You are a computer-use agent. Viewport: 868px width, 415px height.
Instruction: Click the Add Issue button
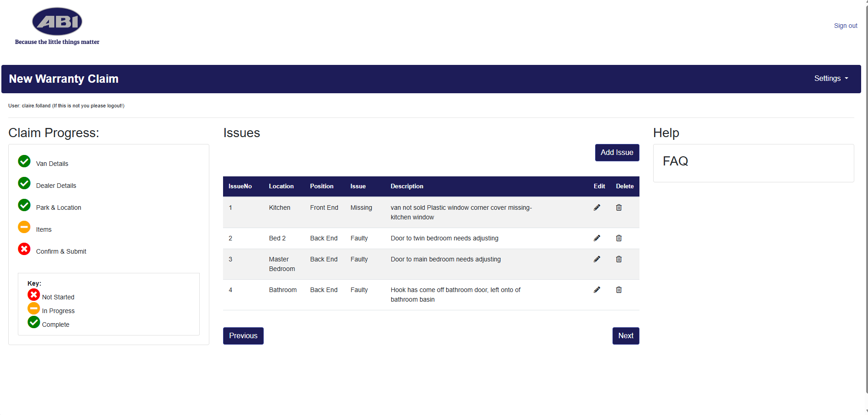tap(617, 153)
